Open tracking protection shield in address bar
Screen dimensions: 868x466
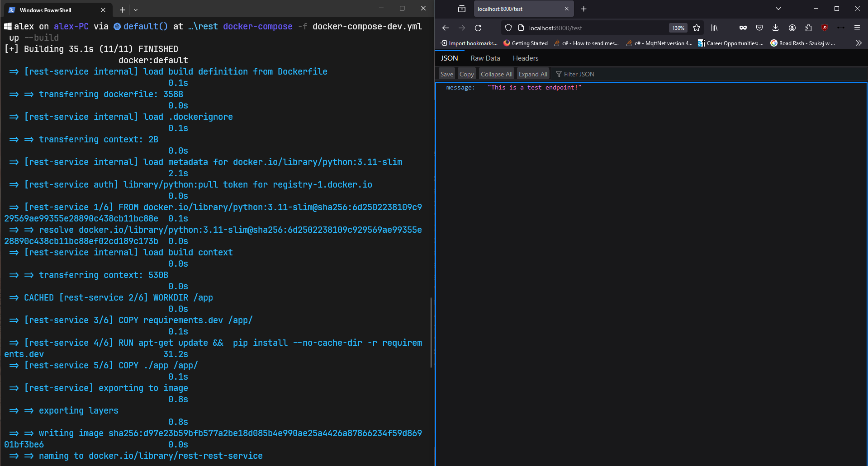508,28
